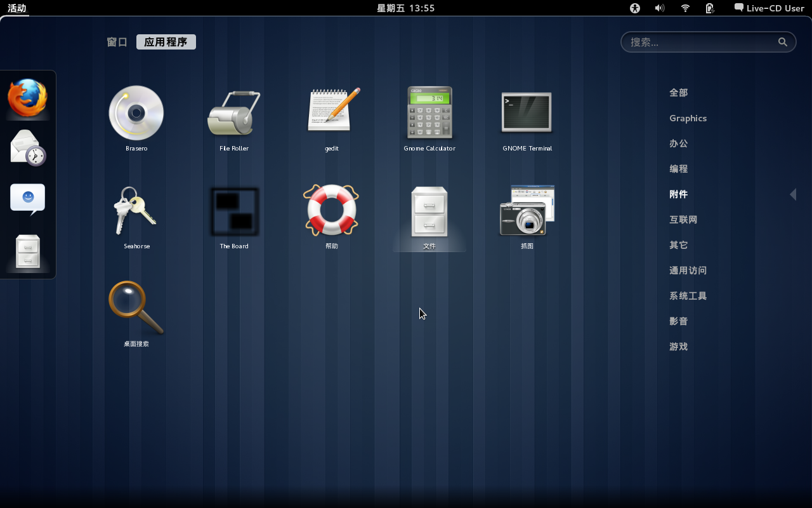812x508 pixels.
Task: Open the accessibility menu in top bar
Action: [x=635, y=8]
